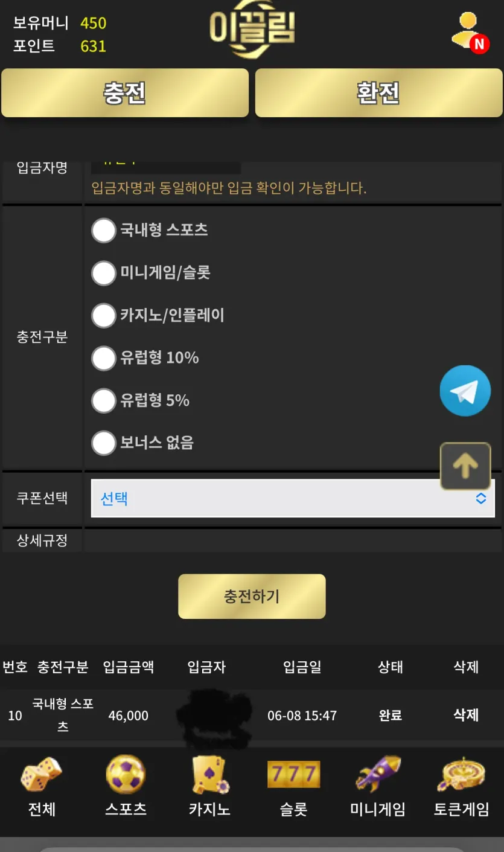Open the rocket 미니게임 icon

pyautogui.click(x=378, y=774)
